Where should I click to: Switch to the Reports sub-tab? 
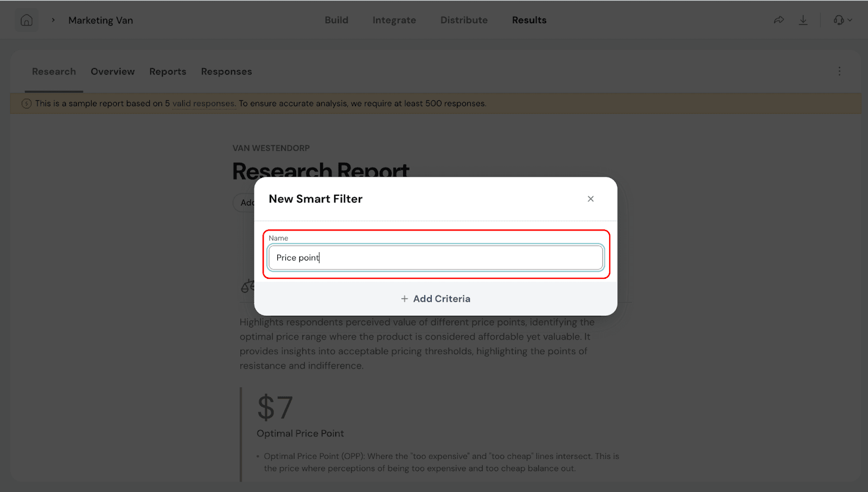[x=168, y=72]
